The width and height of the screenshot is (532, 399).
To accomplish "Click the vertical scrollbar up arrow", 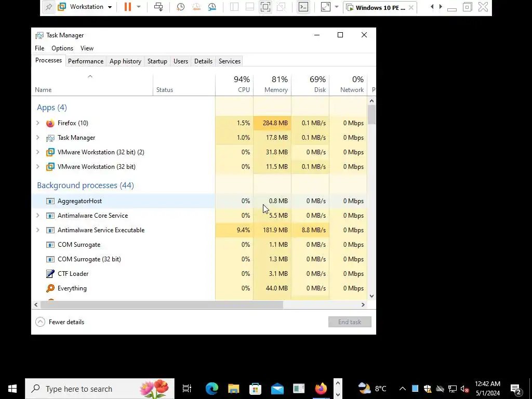I will (371, 101).
